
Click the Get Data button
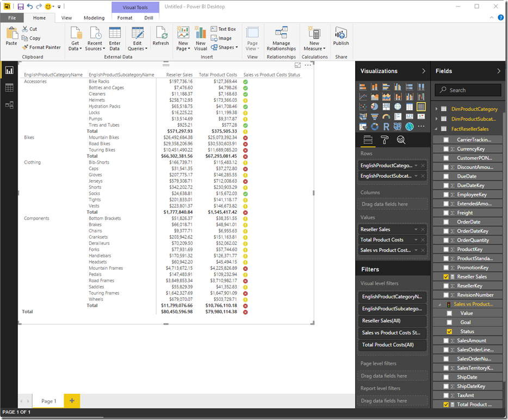tap(75, 39)
